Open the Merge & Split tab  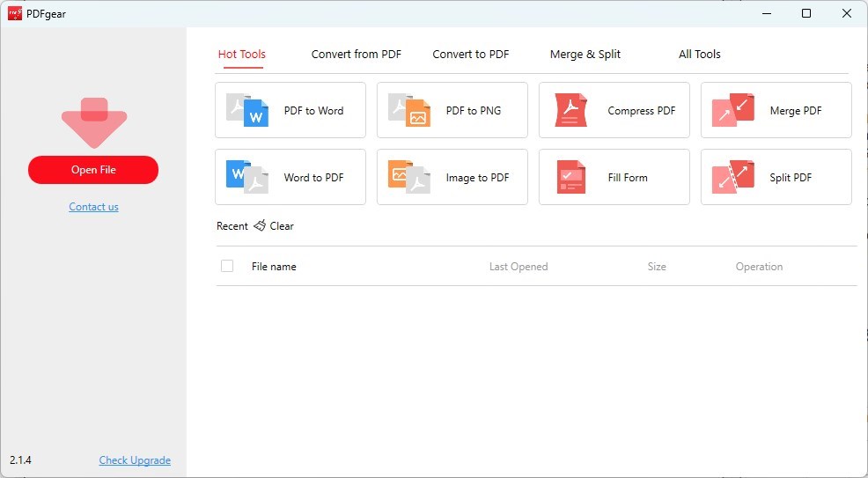[585, 55]
